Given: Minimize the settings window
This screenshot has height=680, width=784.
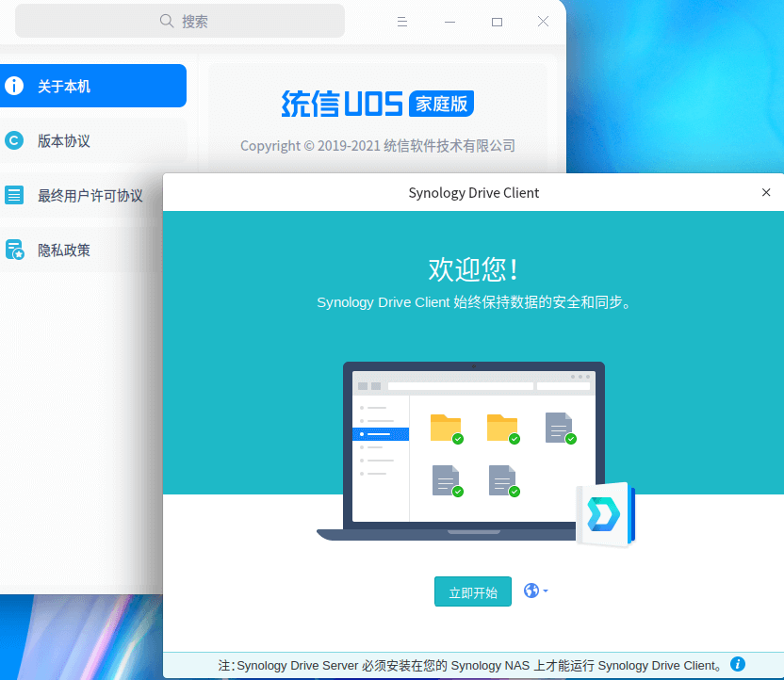Looking at the screenshot, I should click(x=450, y=22).
